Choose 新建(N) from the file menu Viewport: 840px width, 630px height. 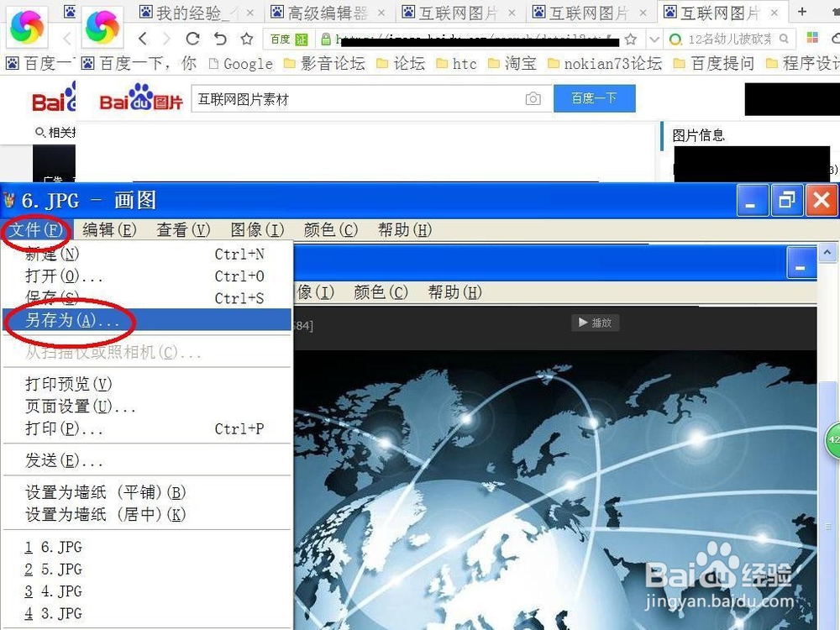147,254
